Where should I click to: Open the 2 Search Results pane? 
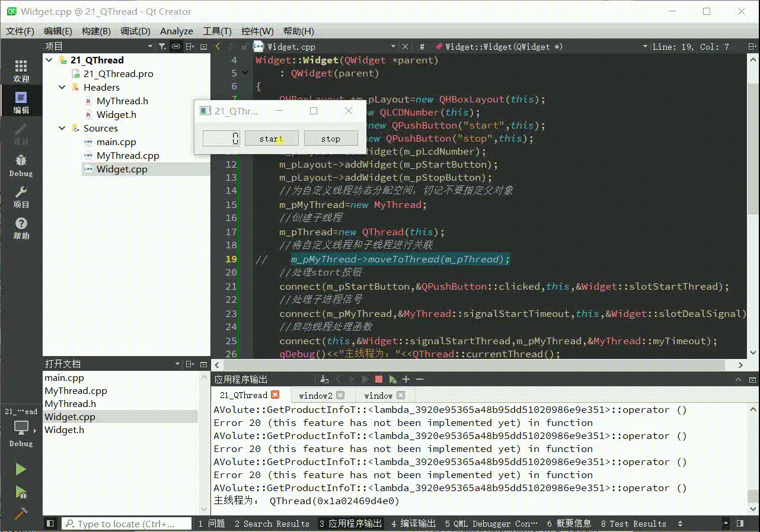pyautogui.click(x=272, y=524)
